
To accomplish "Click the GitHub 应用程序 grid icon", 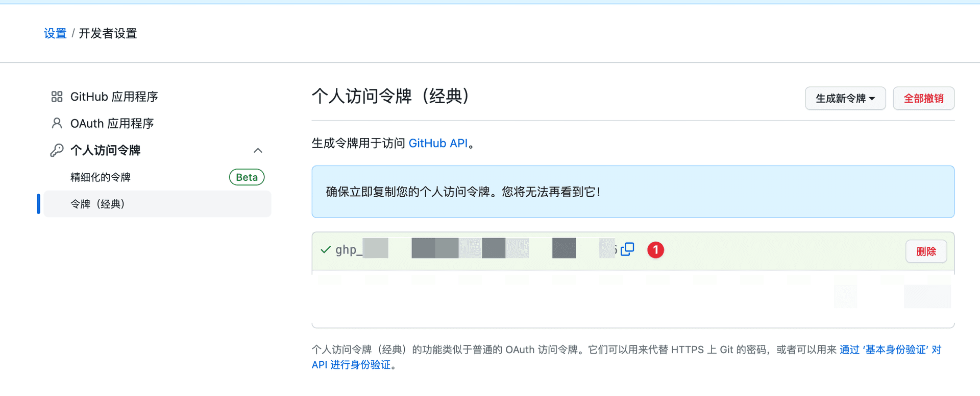I will [57, 97].
